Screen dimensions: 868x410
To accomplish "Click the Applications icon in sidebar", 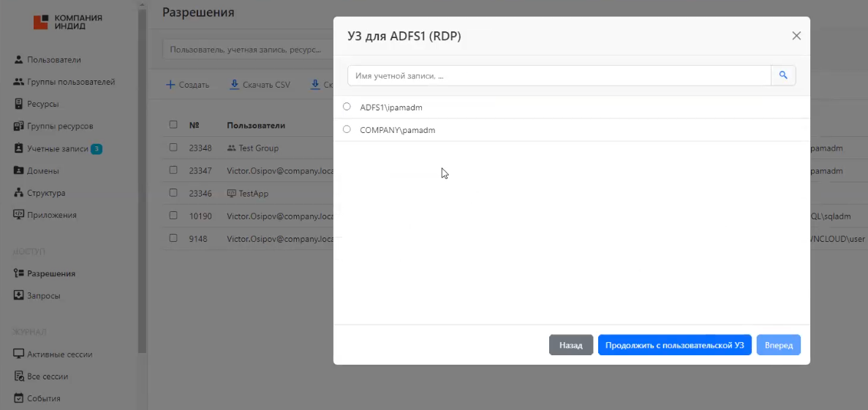I will click(19, 215).
